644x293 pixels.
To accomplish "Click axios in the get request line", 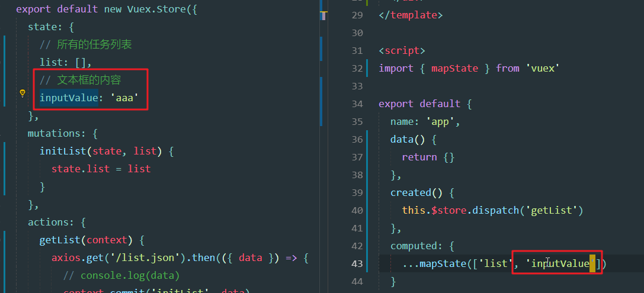I will 66,257.
